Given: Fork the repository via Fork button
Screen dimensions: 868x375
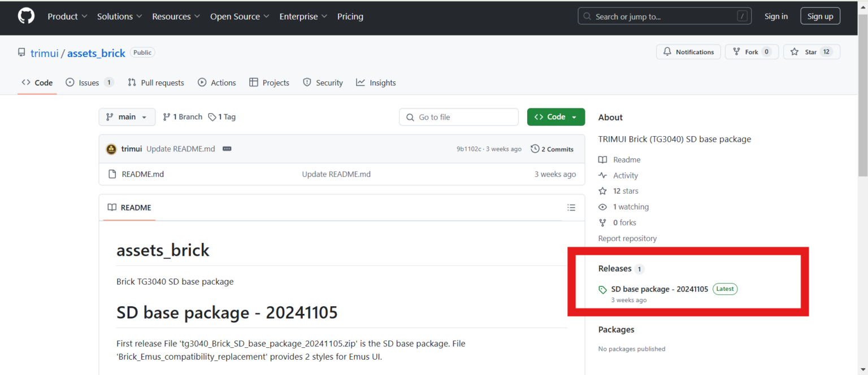Looking at the screenshot, I should click(x=751, y=52).
